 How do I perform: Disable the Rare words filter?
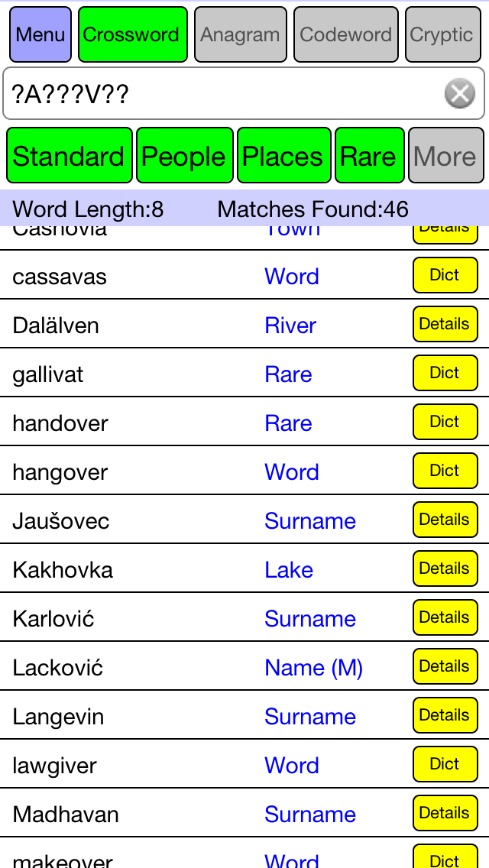(x=369, y=155)
